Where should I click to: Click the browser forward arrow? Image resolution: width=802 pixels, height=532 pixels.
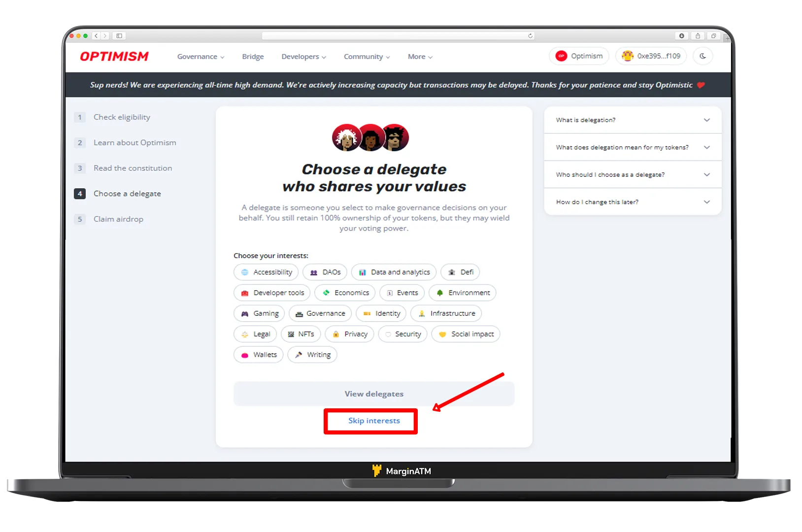[105, 36]
